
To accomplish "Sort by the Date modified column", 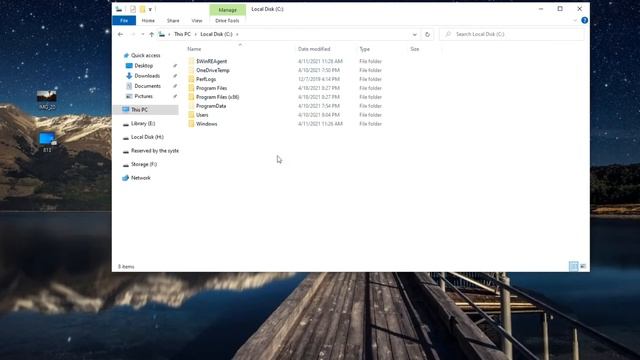I will (314, 49).
